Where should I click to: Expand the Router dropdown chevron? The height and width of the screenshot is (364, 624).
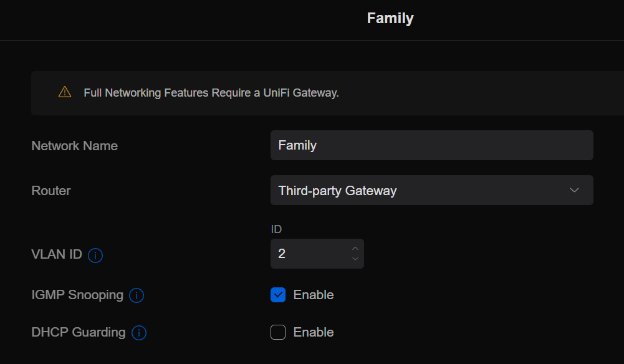click(574, 190)
